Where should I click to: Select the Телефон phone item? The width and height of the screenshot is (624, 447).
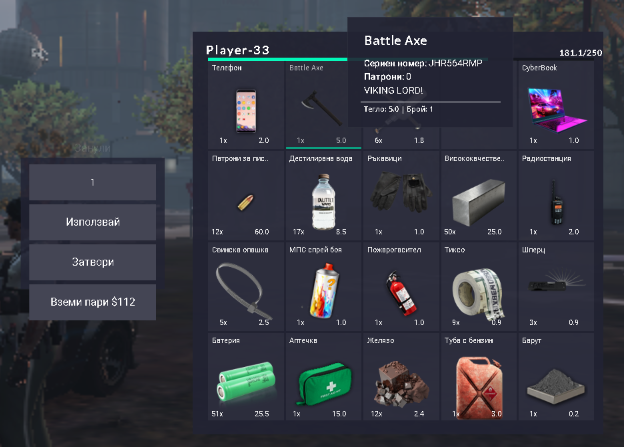point(246,105)
